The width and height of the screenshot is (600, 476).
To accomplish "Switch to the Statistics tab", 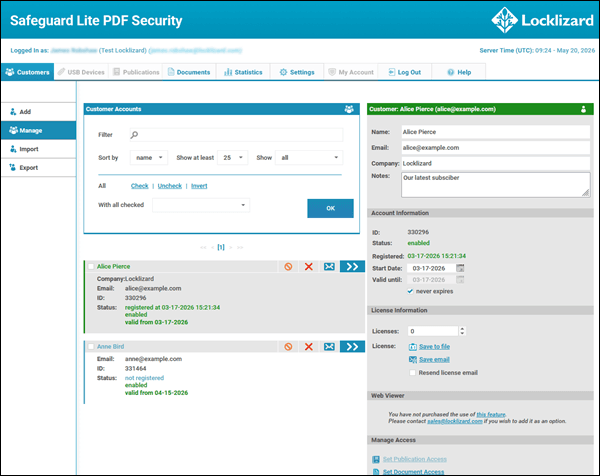I will point(243,72).
